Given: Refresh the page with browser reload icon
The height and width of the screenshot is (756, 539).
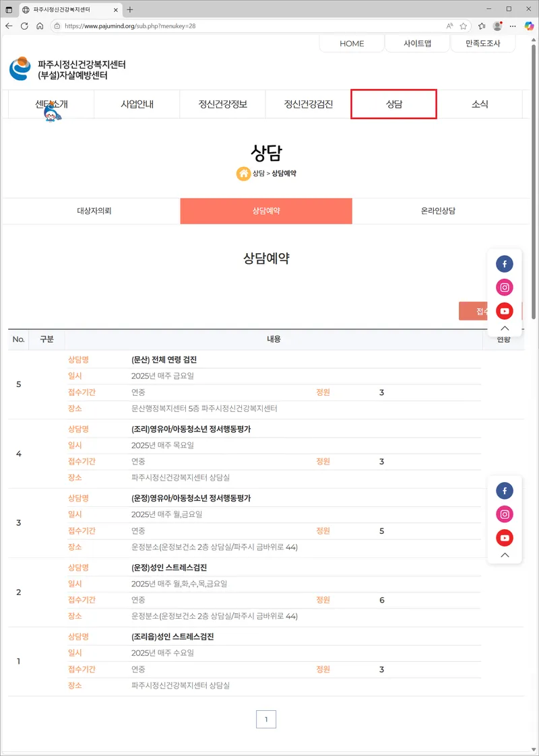Looking at the screenshot, I should 25,26.
